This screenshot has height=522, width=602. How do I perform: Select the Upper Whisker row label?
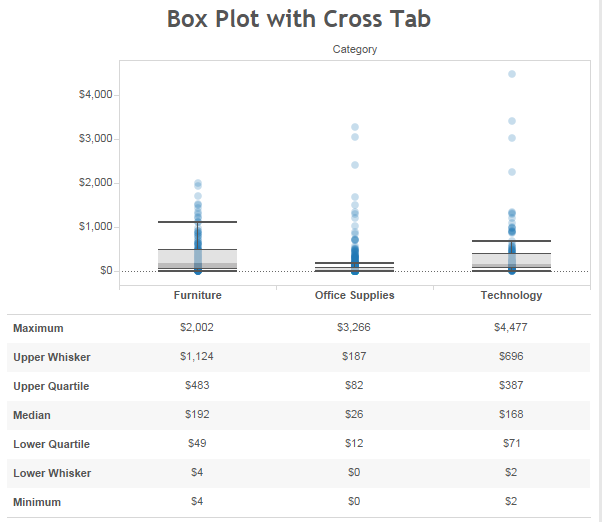(52, 357)
